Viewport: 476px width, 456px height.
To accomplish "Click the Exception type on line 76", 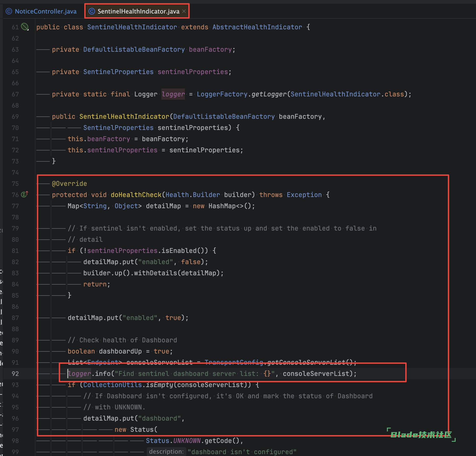I will 304,194.
